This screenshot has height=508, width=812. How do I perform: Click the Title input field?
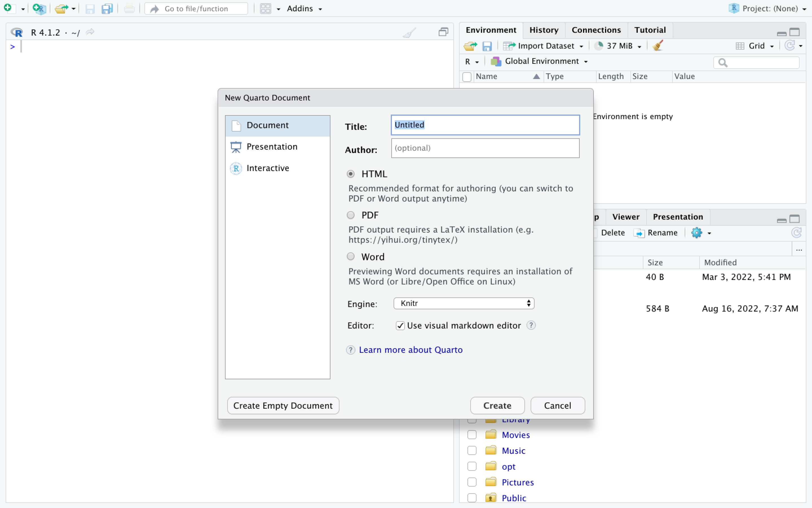point(485,125)
